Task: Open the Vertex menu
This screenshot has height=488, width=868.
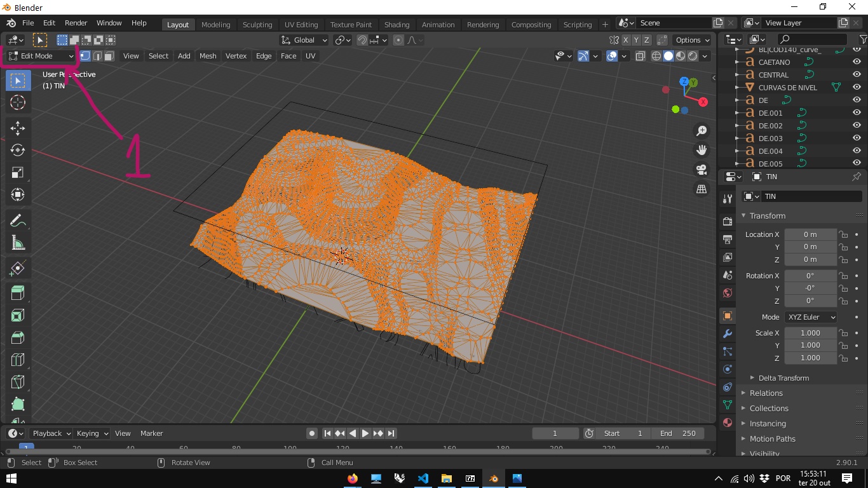Action: point(236,56)
